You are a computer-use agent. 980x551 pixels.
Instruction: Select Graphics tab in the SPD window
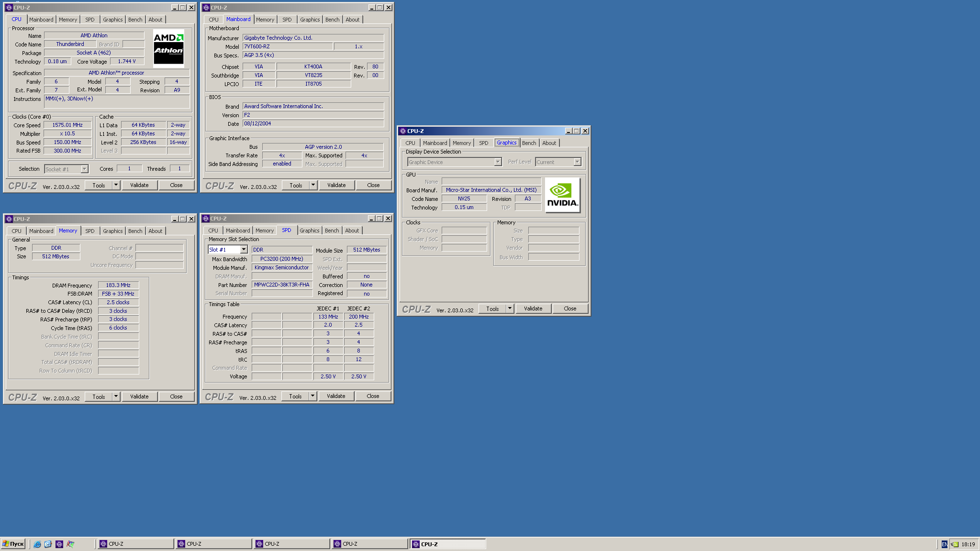click(310, 231)
